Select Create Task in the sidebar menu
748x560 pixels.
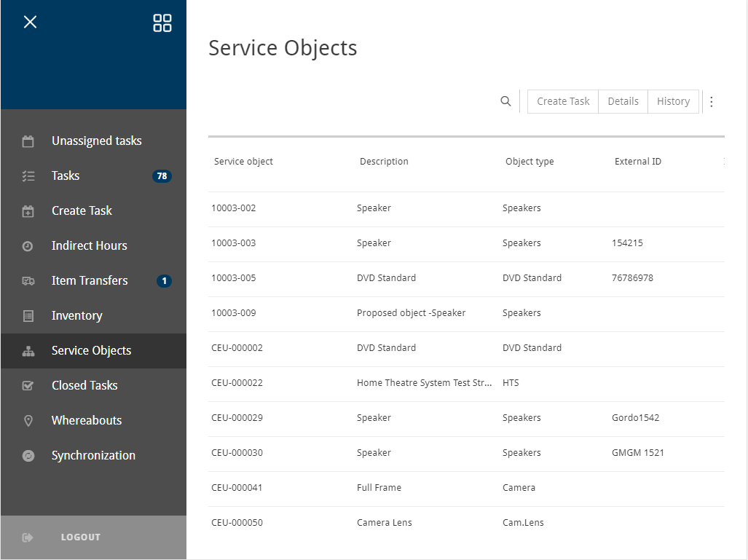pos(82,210)
